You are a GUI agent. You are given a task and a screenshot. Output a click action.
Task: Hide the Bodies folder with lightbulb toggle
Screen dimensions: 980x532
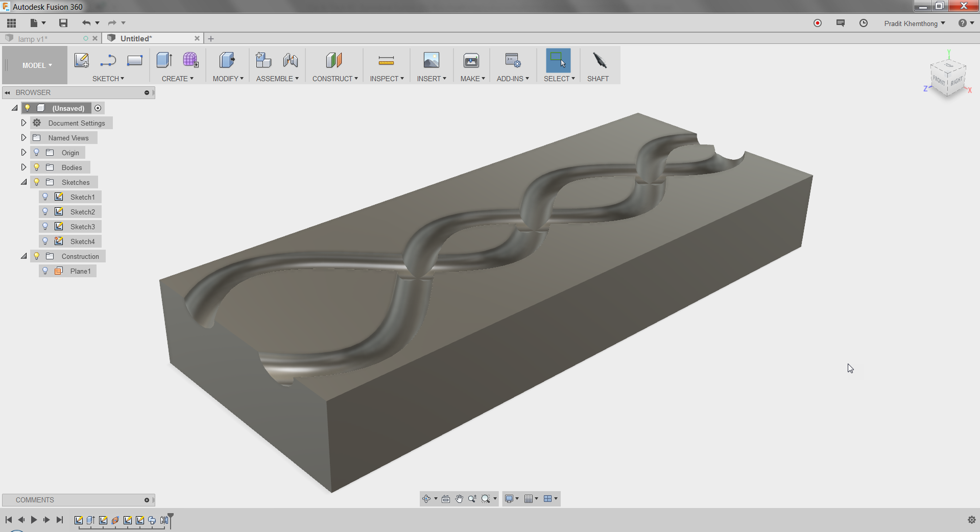click(x=36, y=167)
